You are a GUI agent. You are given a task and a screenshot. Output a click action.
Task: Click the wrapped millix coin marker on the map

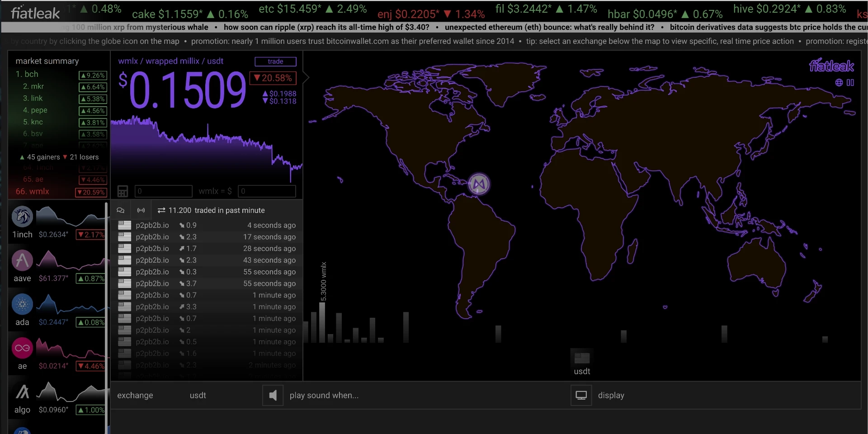[479, 184]
